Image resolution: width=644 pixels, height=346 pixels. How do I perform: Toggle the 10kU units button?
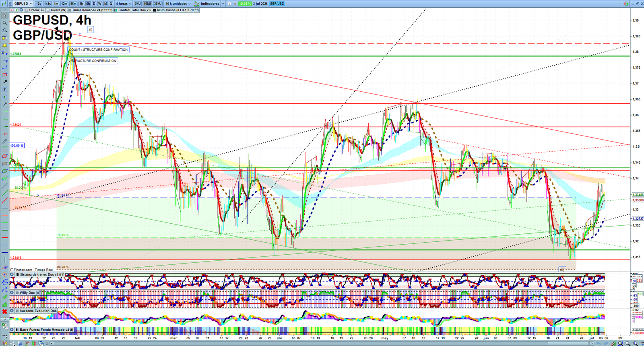pos(147,4)
